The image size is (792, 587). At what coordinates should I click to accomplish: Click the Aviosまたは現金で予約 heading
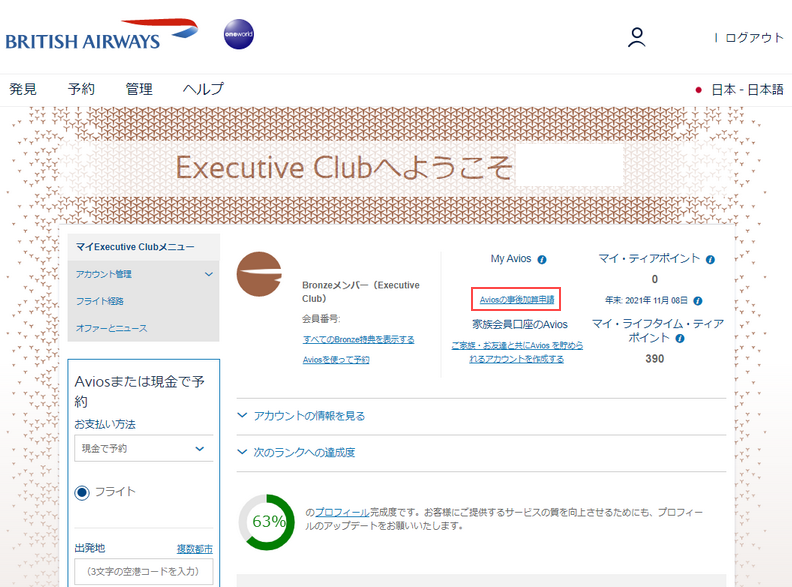(139, 391)
